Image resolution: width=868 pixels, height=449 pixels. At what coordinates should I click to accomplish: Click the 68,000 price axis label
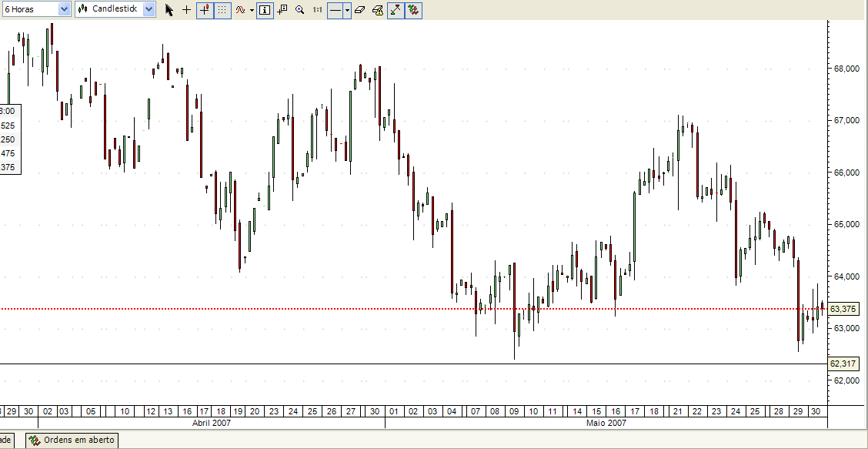pyautogui.click(x=846, y=69)
